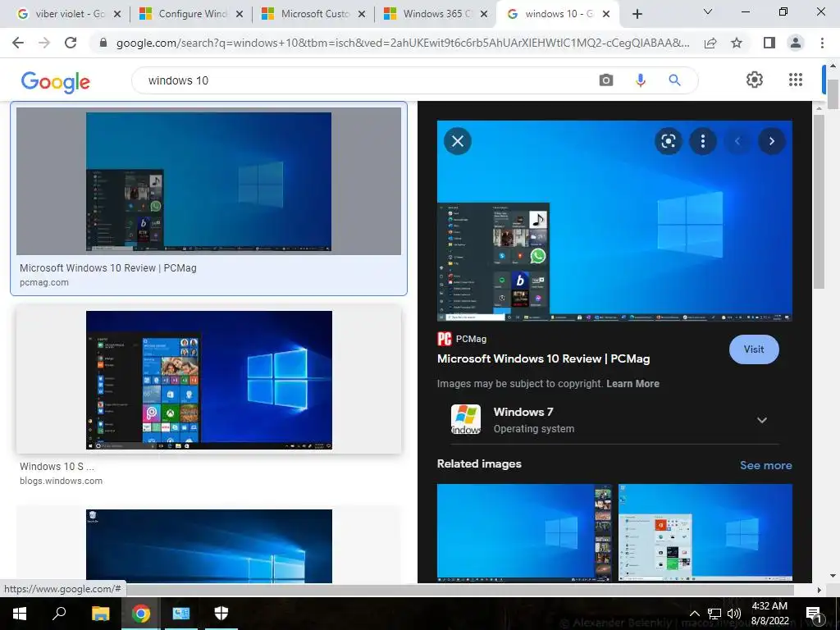Open the taskbar clock and date

pyautogui.click(x=769, y=614)
